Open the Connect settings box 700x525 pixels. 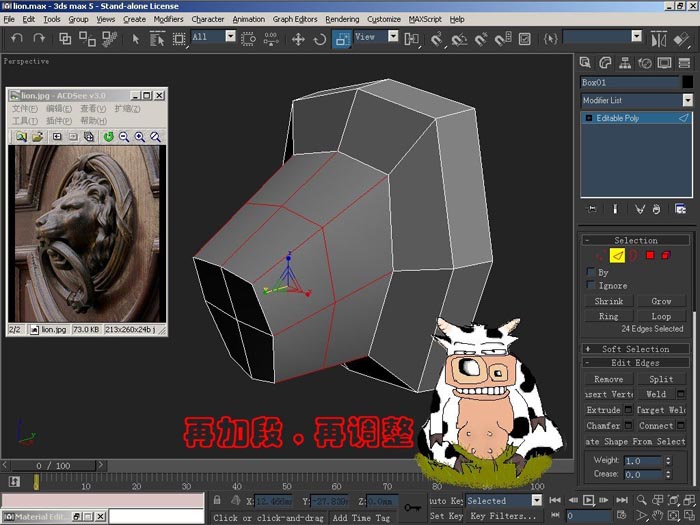pos(680,425)
